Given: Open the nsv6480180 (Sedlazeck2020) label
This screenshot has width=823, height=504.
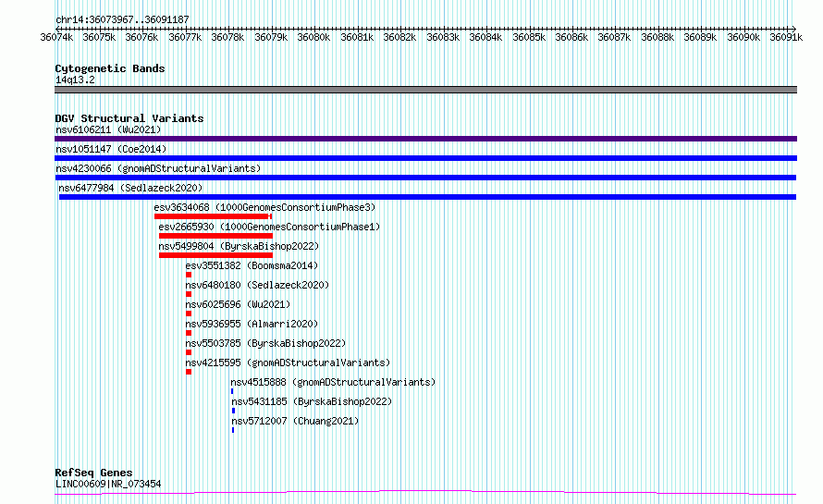Looking at the screenshot, I should pos(257,285).
